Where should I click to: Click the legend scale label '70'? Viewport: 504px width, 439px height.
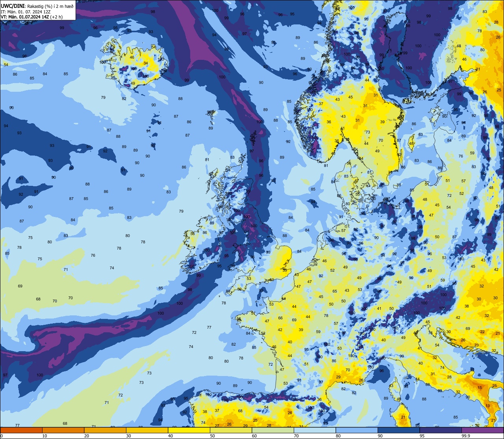(x=296, y=436)
